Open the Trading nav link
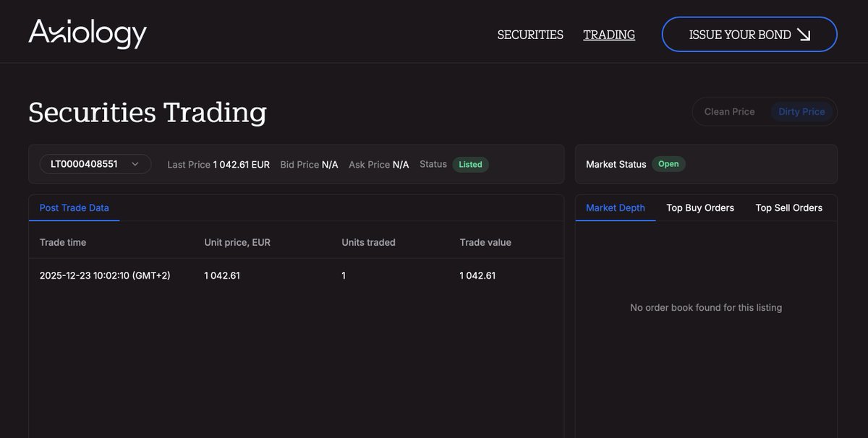 pos(609,35)
